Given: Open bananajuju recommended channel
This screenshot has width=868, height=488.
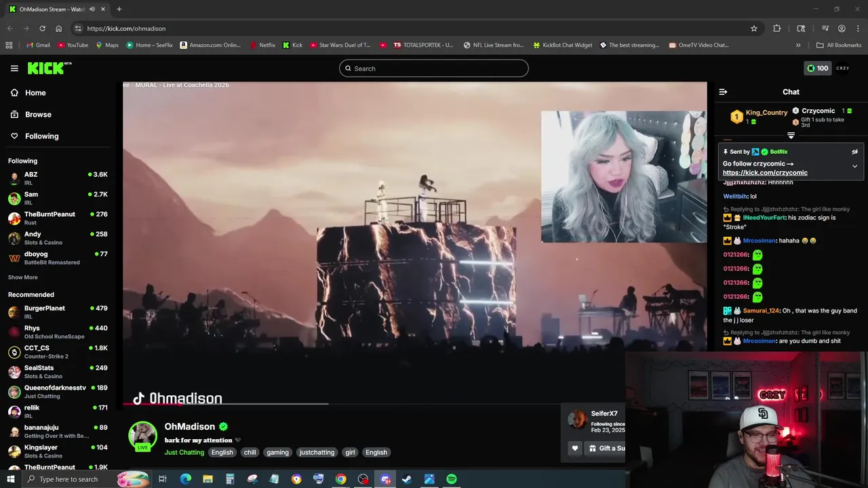Looking at the screenshot, I should [x=58, y=431].
